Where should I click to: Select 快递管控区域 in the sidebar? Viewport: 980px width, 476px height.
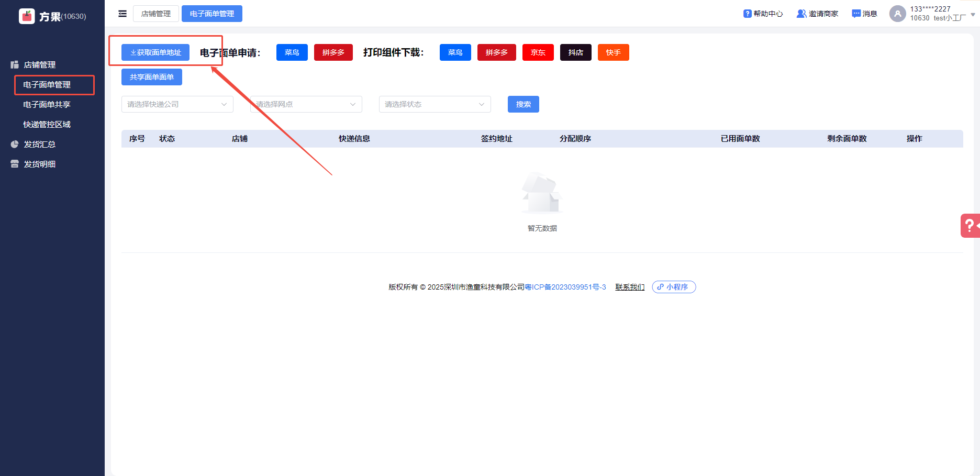tap(47, 124)
